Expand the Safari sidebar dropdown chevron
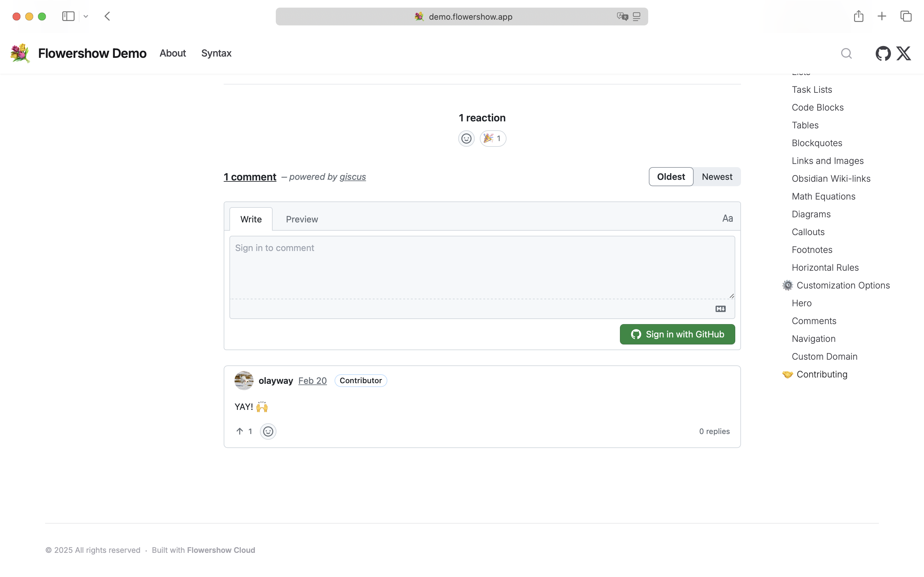This screenshot has width=924, height=577. (86, 17)
